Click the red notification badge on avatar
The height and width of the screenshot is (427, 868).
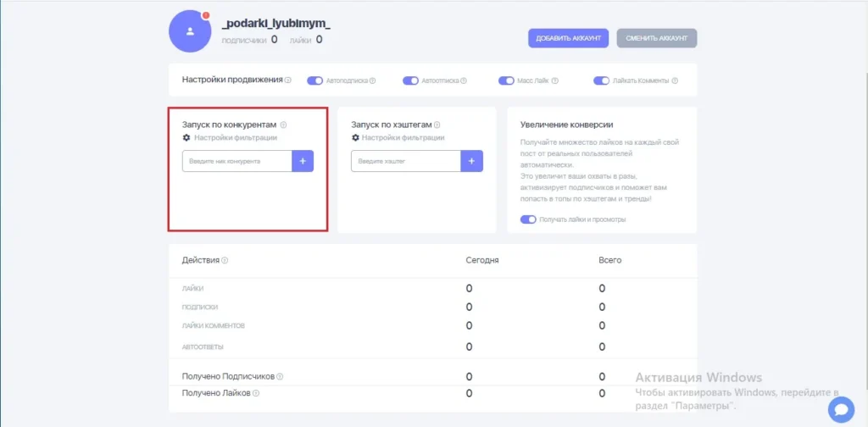(x=206, y=15)
